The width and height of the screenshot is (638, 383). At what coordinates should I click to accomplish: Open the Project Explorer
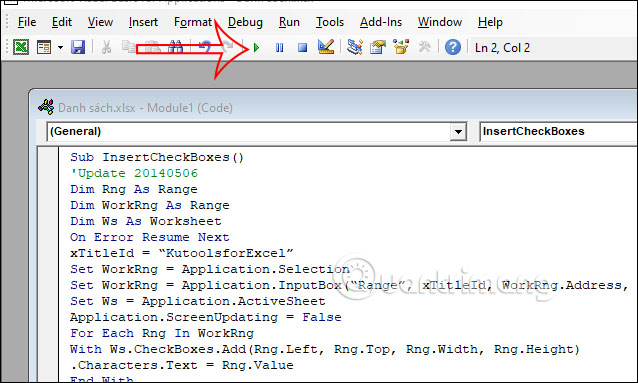click(x=355, y=47)
